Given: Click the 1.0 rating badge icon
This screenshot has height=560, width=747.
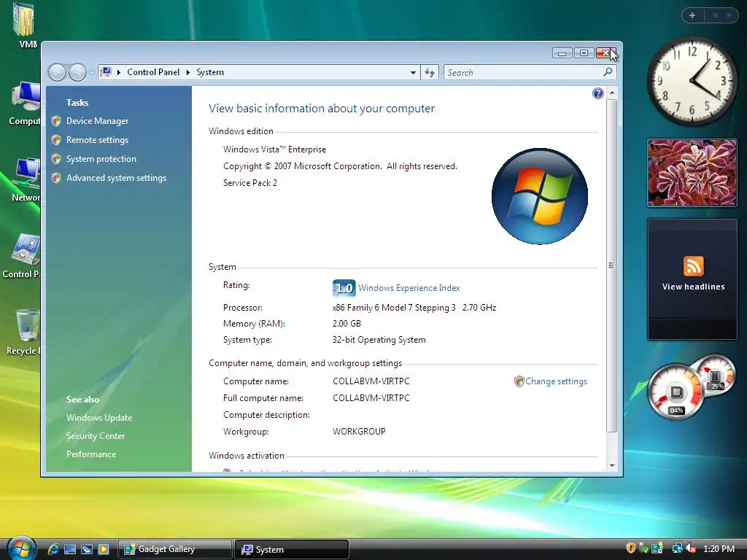Looking at the screenshot, I should click(344, 288).
